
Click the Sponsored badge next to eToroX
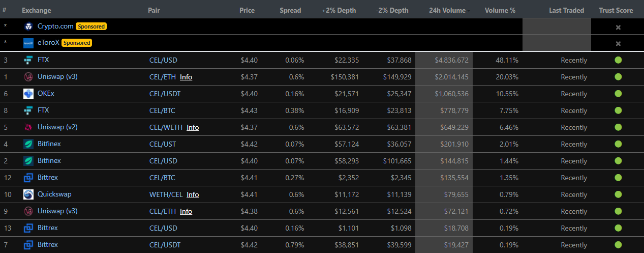pyautogui.click(x=77, y=43)
